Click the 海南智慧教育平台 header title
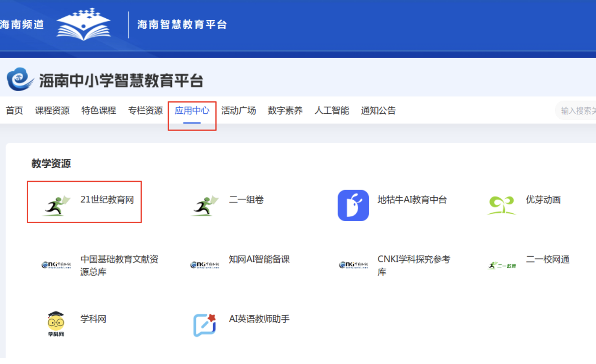The height and width of the screenshot is (364, 596). point(182,25)
